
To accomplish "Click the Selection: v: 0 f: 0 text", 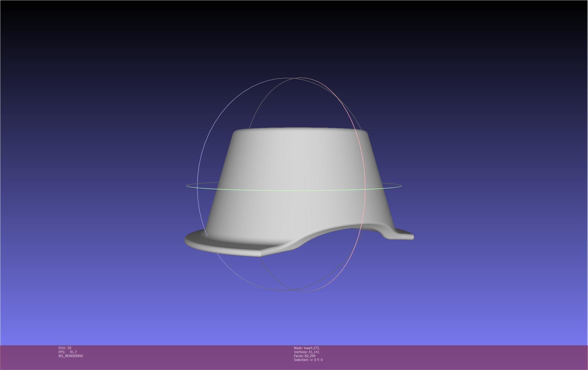I will click(x=308, y=360).
